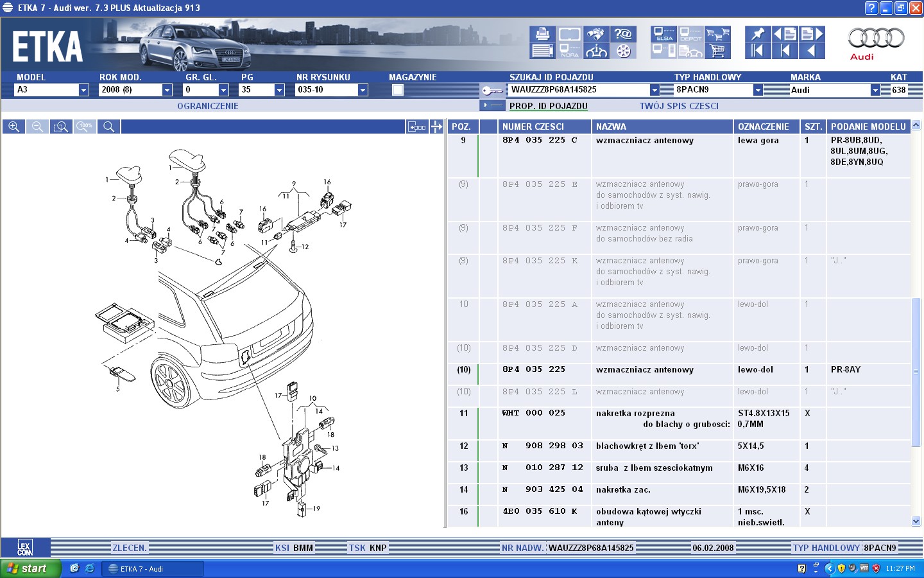Click the ZLECEN. status button

(130, 548)
